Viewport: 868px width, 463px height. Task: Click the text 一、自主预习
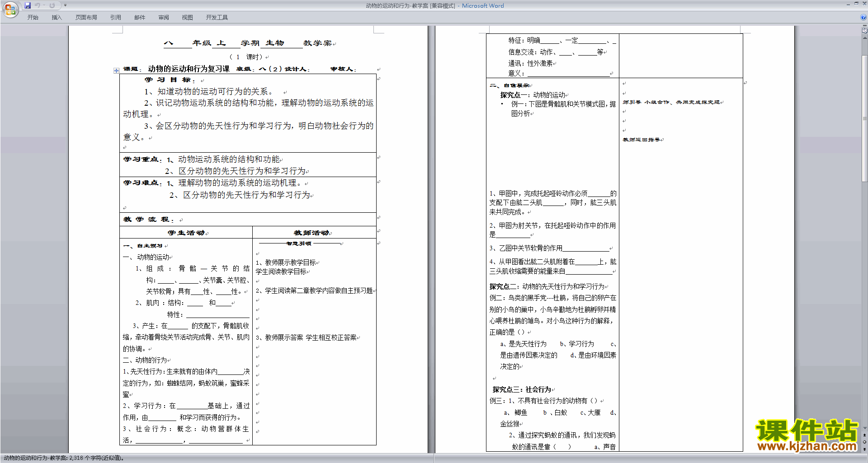pos(143,246)
